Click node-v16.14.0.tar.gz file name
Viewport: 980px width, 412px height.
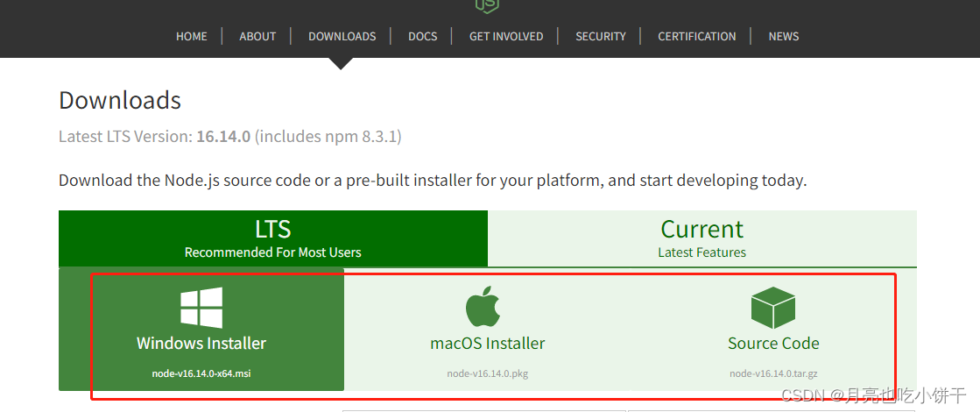point(773,373)
